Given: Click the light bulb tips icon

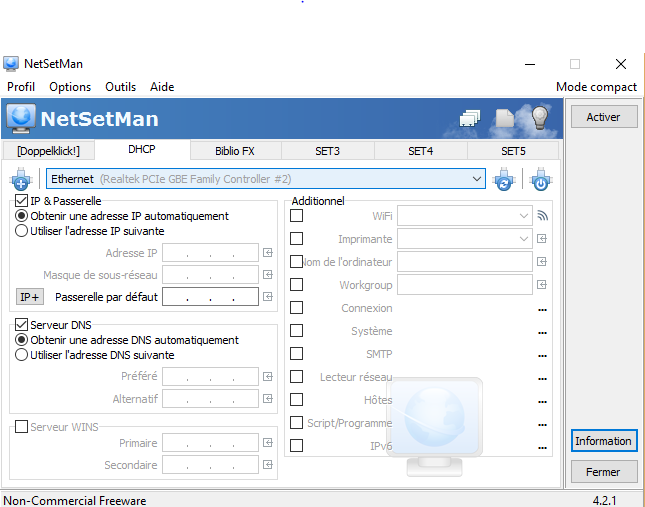Looking at the screenshot, I should 540,118.
